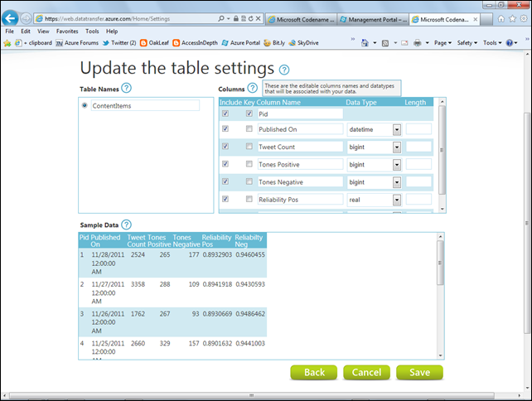Toggle Key checkbox for Pid
The image size is (532, 401).
click(x=249, y=114)
